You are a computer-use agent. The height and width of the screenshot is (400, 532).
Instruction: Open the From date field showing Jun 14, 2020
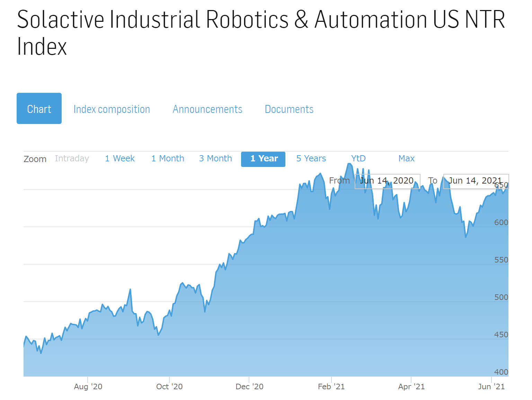pos(387,180)
